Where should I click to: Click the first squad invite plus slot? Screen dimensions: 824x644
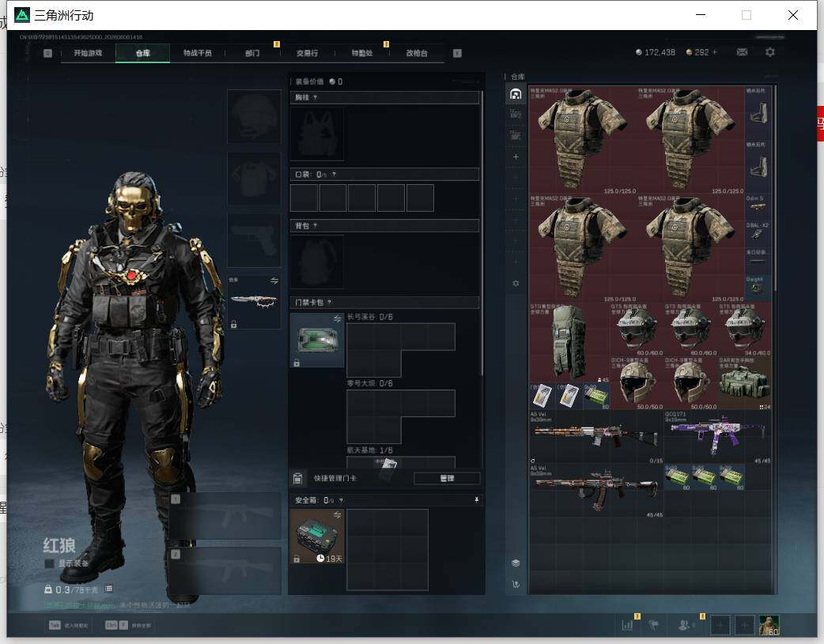point(720,625)
